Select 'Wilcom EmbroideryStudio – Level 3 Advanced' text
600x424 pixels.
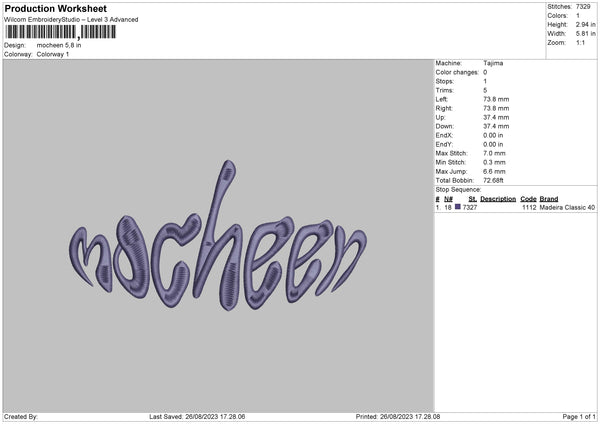tap(71, 20)
